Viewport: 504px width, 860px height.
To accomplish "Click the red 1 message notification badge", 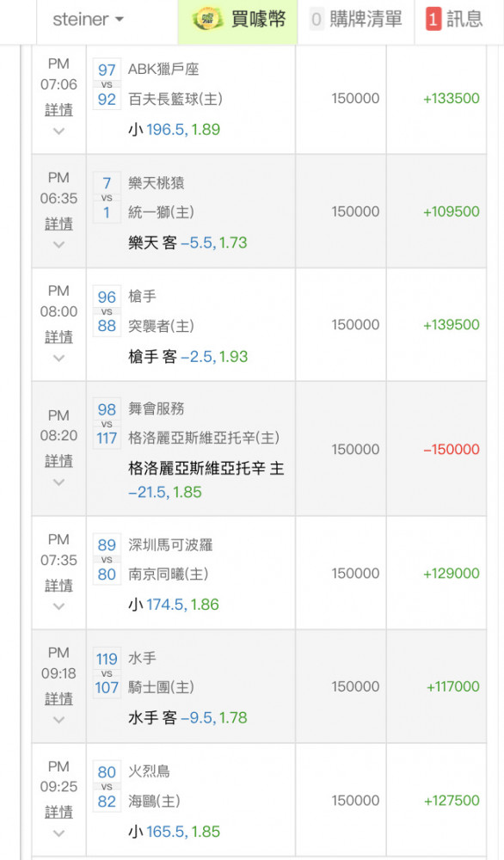I will [x=433, y=20].
